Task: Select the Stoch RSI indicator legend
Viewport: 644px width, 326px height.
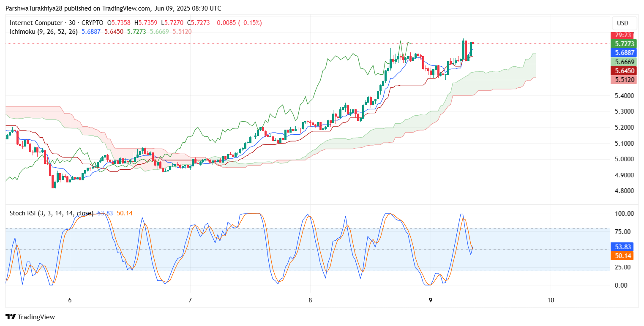Action: (x=52, y=213)
